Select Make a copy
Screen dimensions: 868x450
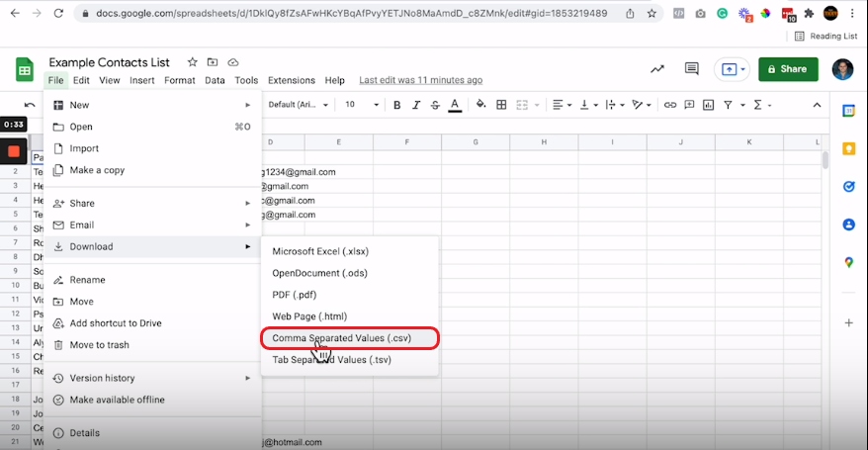point(152,170)
